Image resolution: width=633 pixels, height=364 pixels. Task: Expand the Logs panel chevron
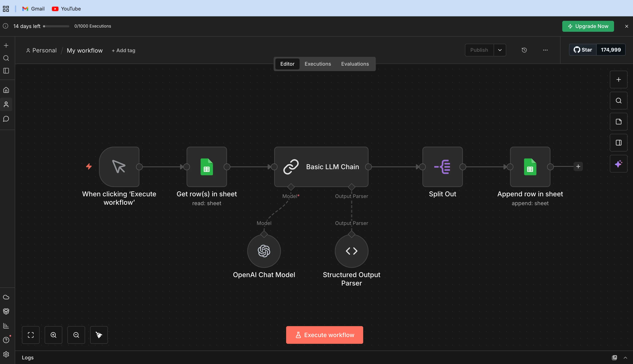point(625,357)
